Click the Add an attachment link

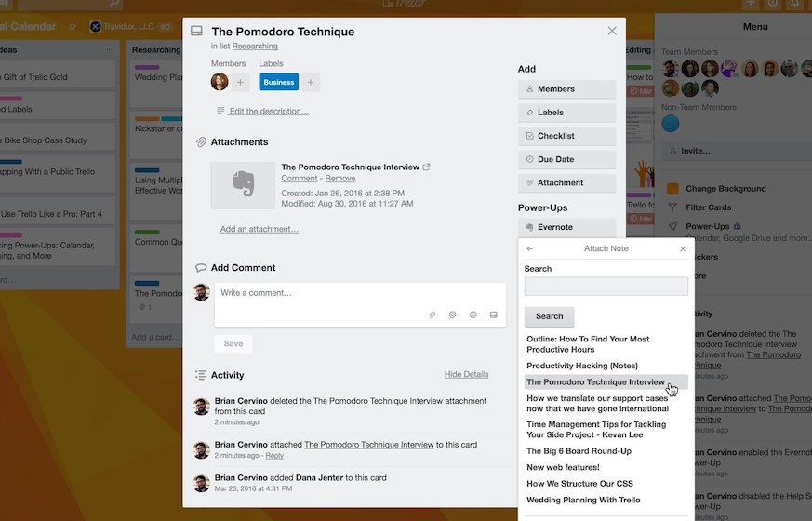coord(260,229)
